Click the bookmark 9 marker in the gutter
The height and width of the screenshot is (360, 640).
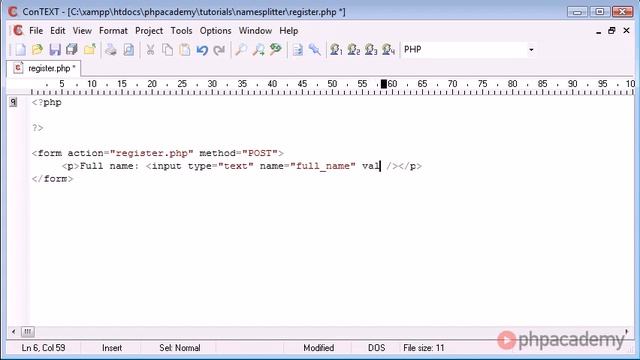click(13, 102)
